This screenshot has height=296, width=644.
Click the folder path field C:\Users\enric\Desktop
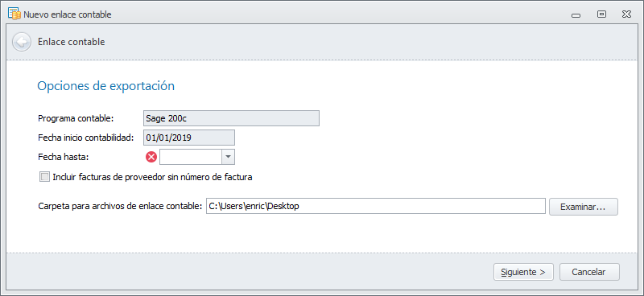[376, 207]
